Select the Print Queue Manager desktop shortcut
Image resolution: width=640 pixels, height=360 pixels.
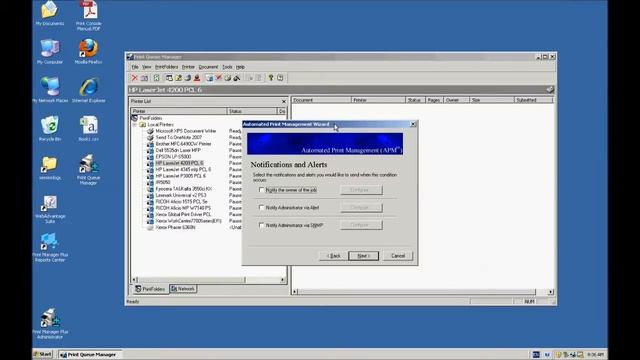(x=89, y=169)
